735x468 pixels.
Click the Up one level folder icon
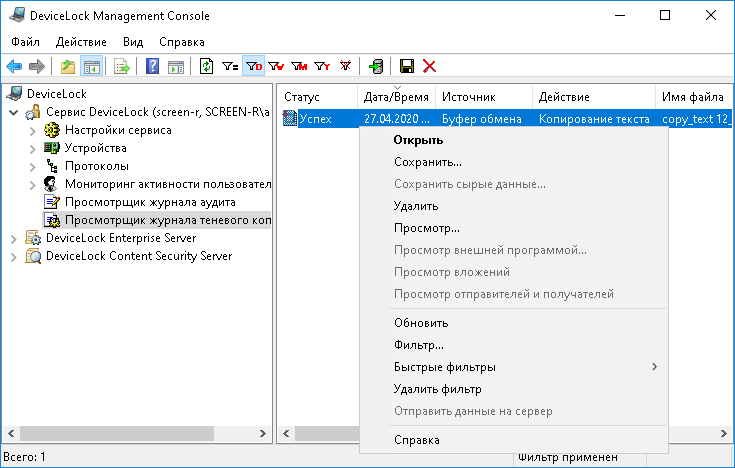[68, 66]
